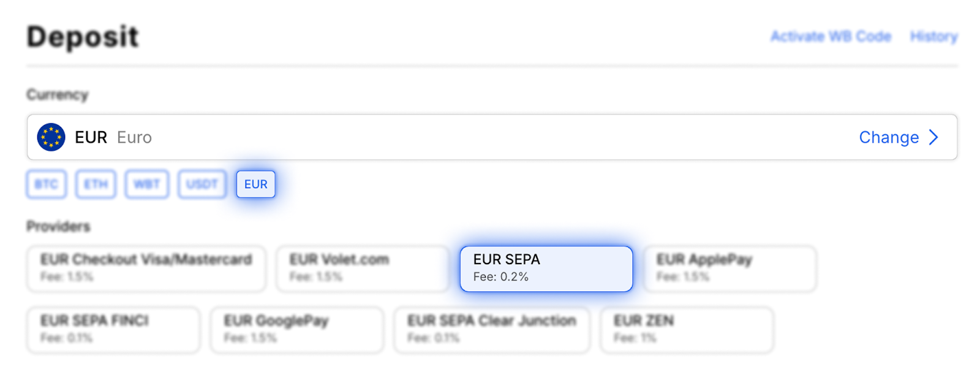Click the chevron arrow beside Change

point(933,137)
